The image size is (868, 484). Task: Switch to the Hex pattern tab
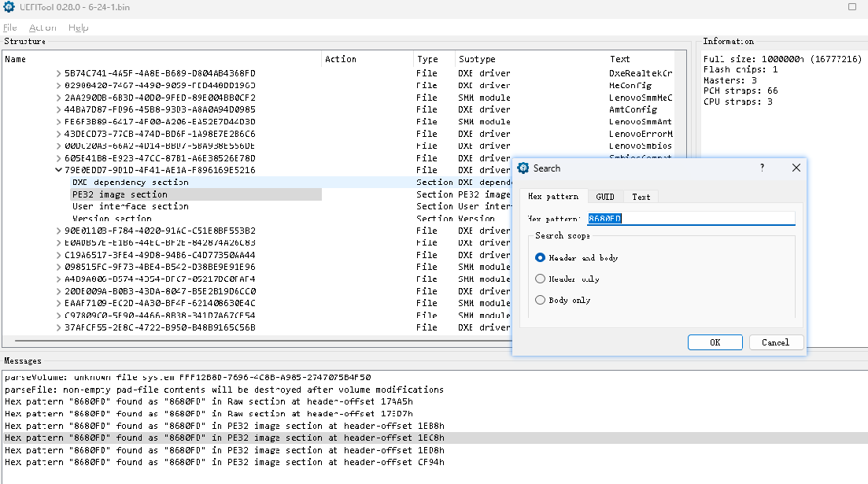[x=553, y=197]
